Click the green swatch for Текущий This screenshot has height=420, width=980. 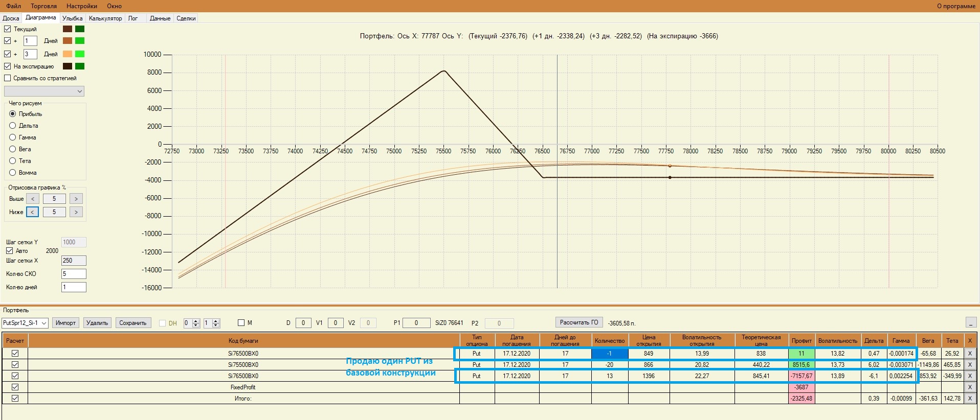(80, 29)
